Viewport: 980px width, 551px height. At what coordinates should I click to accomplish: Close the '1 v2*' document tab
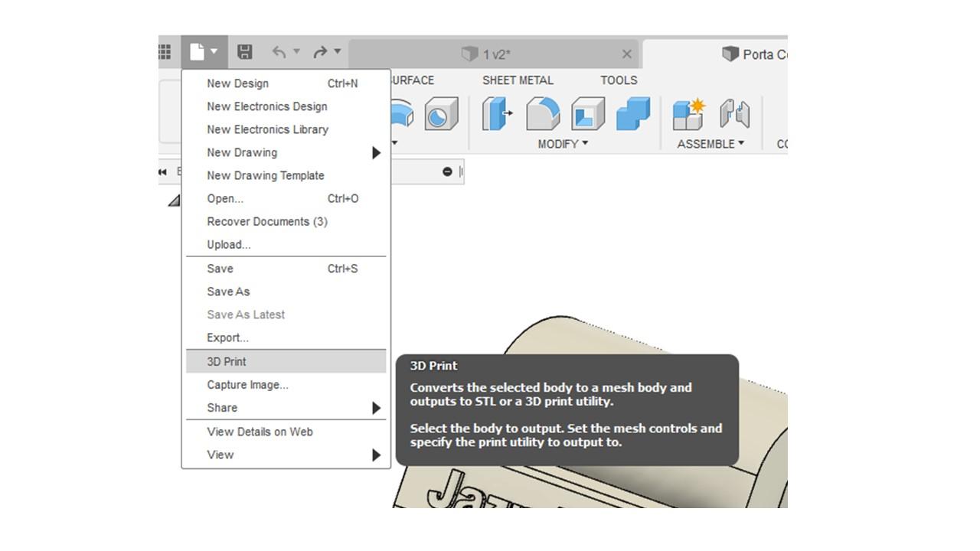(x=627, y=54)
